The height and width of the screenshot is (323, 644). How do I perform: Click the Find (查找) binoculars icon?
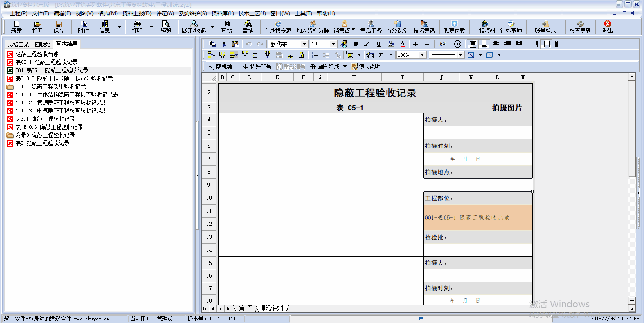point(226,27)
